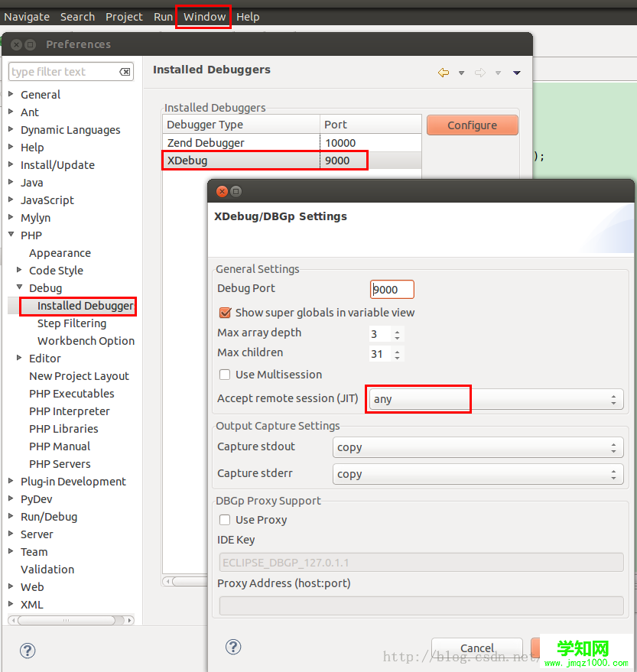This screenshot has height=672, width=637.
Task: Click the forward arrow in Preferences header
Action: (480, 73)
